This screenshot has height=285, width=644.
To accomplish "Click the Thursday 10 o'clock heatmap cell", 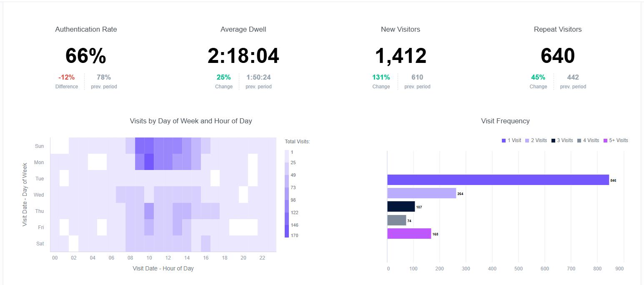I will coord(149,211).
